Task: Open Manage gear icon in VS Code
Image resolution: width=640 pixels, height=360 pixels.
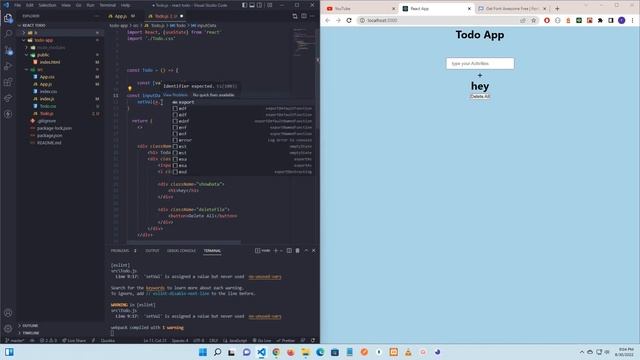Action: [8, 329]
